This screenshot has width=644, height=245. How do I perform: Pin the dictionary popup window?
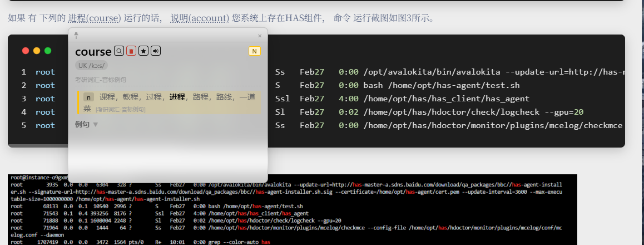(76, 35)
